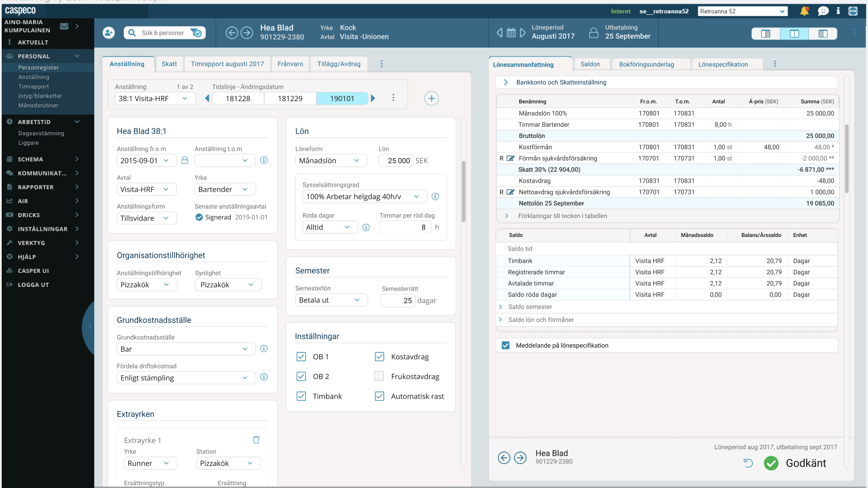This screenshot has width=868, height=488.
Task: Show info for Grundkostnadsställe
Action: [x=264, y=349]
